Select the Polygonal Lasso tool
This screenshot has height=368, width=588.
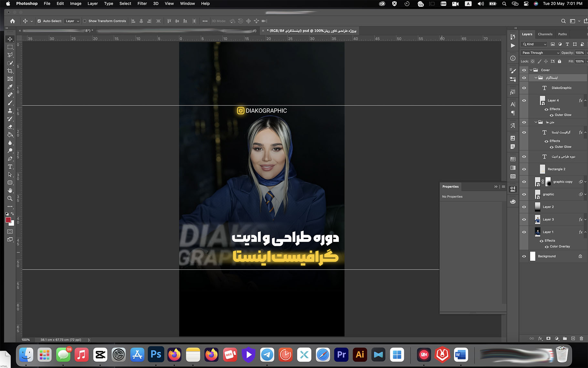pyautogui.click(x=10, y=55)
